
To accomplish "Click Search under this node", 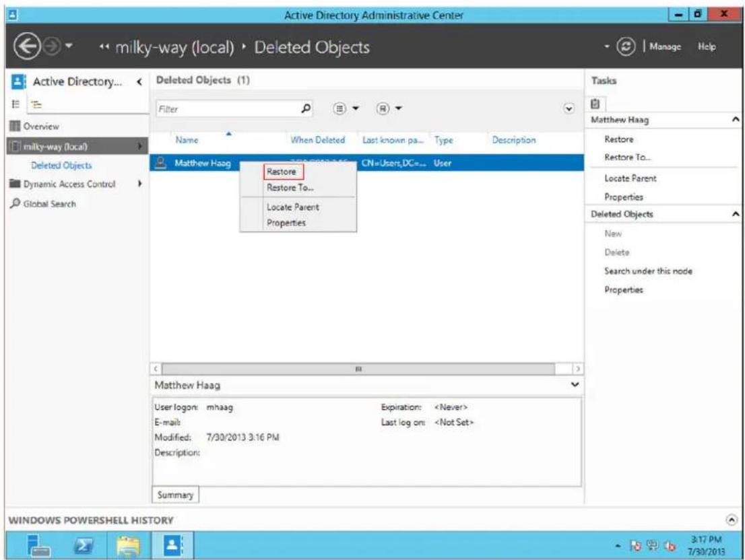I will coord(648,271).
